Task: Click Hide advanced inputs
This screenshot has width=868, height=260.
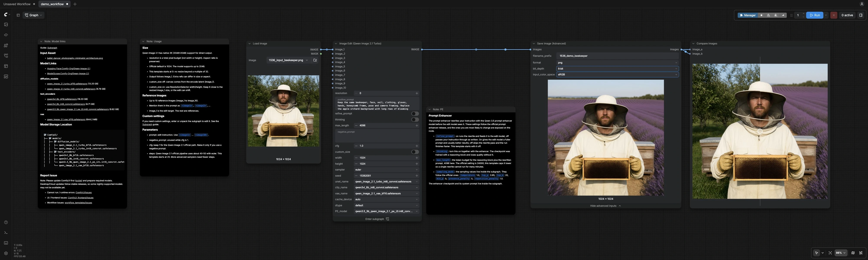Action: 605,206
